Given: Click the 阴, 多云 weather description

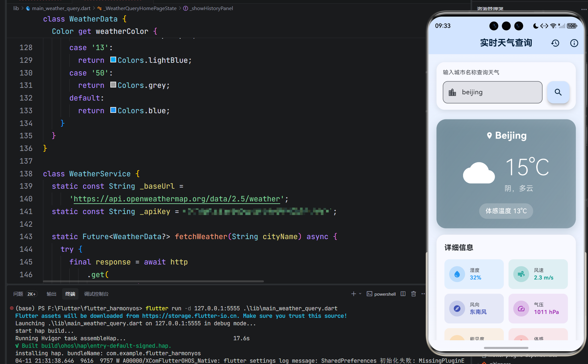Looking at the screenshot, I should (519, 188).
